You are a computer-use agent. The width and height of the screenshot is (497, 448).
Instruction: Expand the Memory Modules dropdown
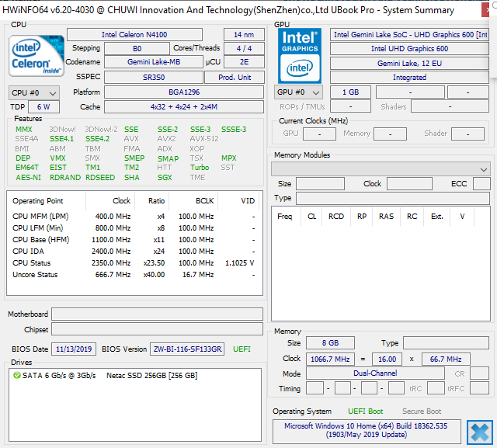[381, 169]
